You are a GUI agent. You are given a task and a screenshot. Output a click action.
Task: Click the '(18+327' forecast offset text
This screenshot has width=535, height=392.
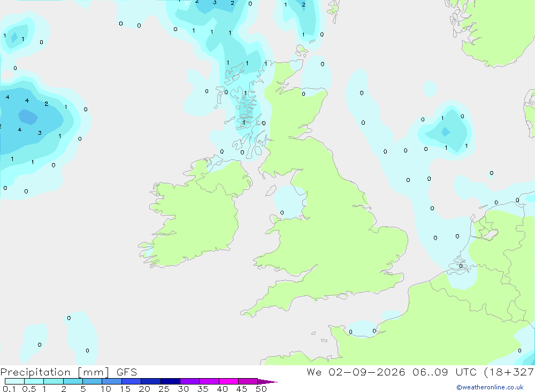(509, 372)
